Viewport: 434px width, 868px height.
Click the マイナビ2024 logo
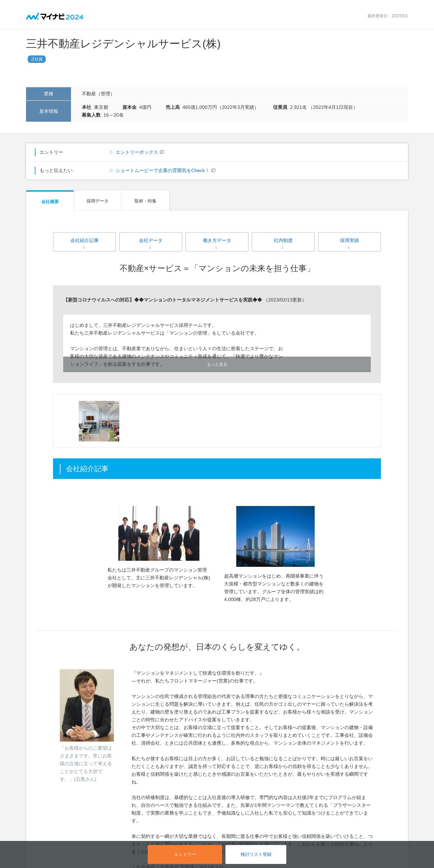[x=54, y=16]
